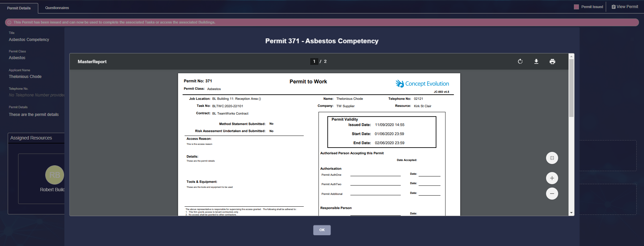Click the page number box in viewer
644x246 pixels.
tap(314, 61)
